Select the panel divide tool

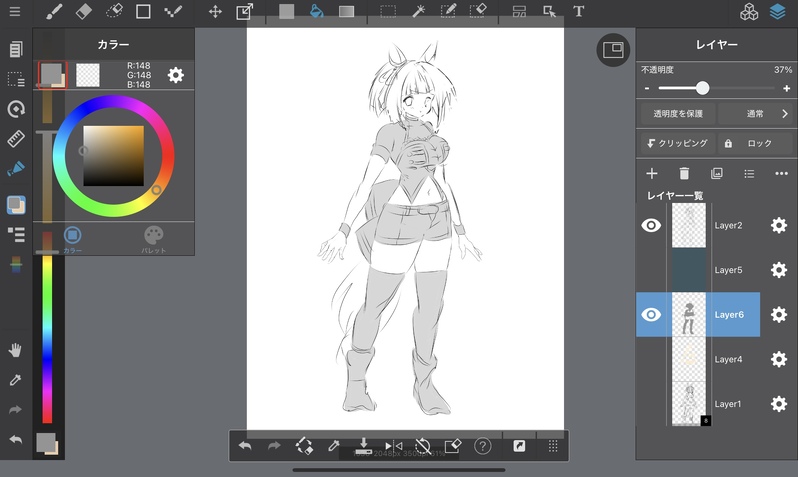click(x=519, y=11)
